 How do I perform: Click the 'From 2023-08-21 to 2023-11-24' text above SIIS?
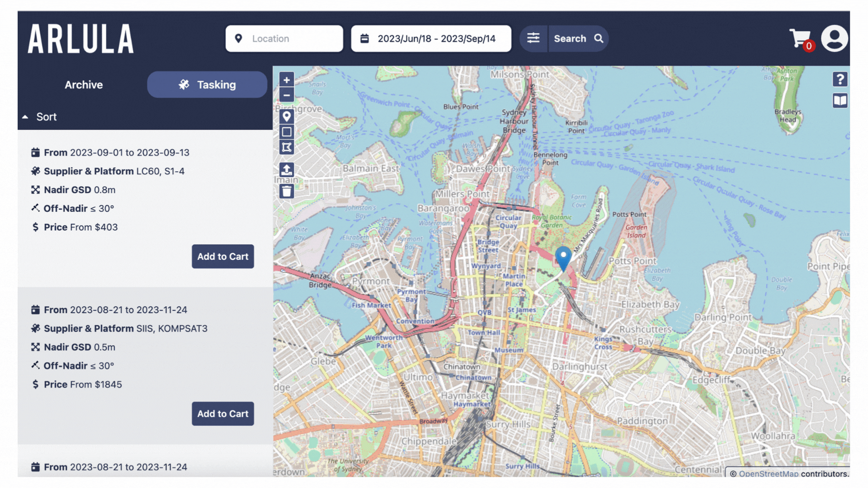pos(115,310)
